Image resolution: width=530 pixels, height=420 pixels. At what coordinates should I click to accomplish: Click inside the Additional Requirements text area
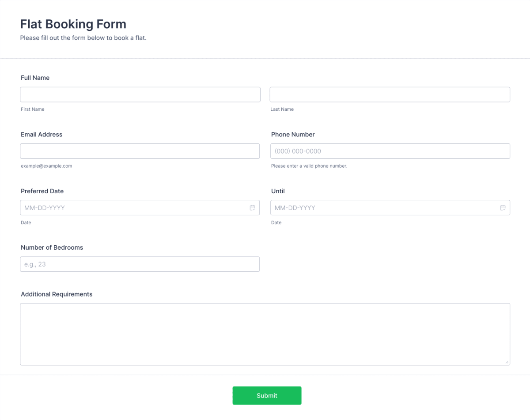coord(265,334)
